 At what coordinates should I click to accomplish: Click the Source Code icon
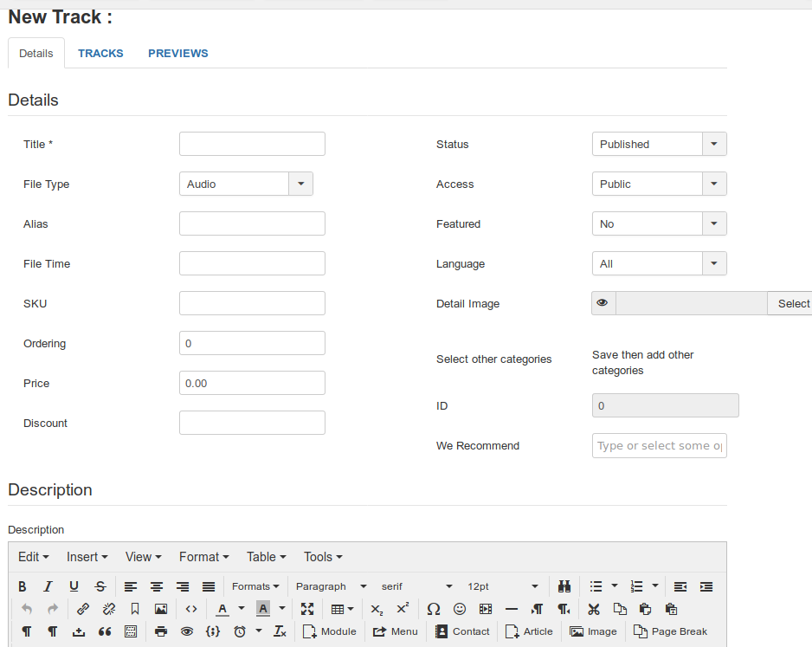(x=190, y=609)
